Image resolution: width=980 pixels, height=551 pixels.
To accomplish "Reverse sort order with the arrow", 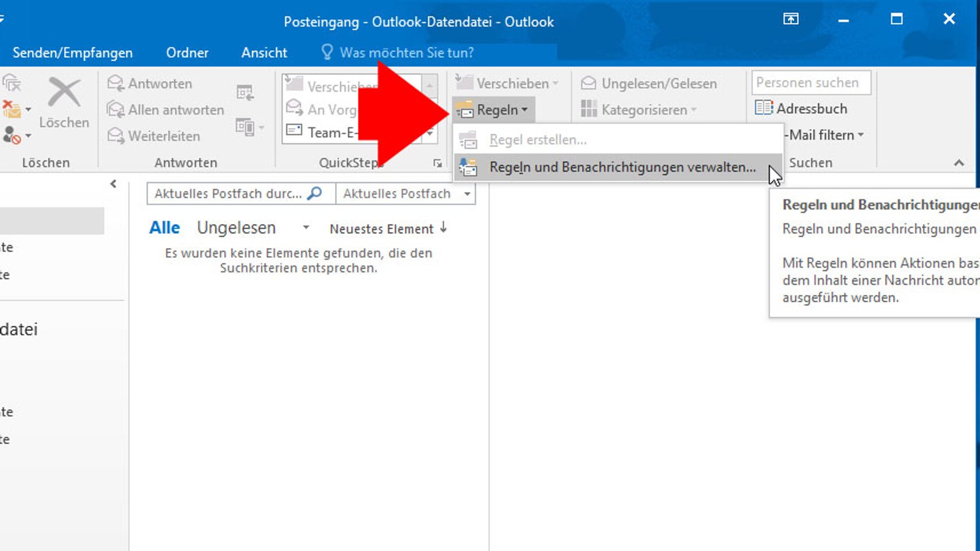I will point(443,228).
